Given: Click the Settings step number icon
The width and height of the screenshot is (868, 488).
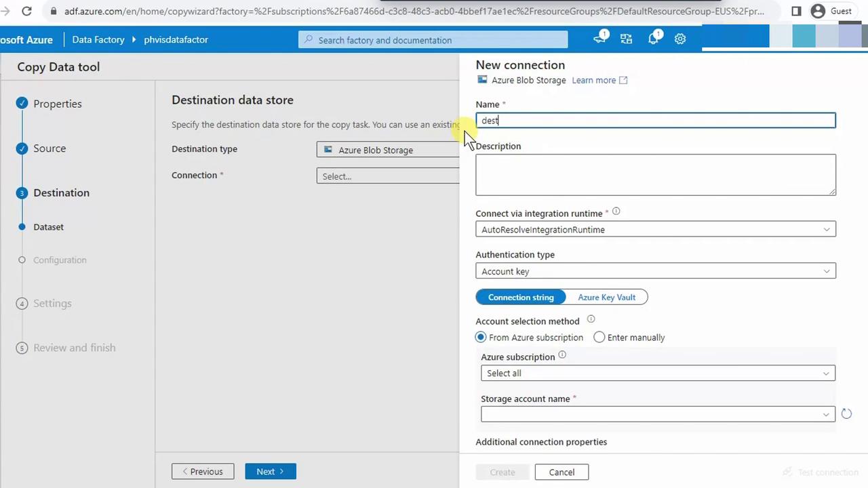Looking at the screenshot, I should click(x=22, y=303).
